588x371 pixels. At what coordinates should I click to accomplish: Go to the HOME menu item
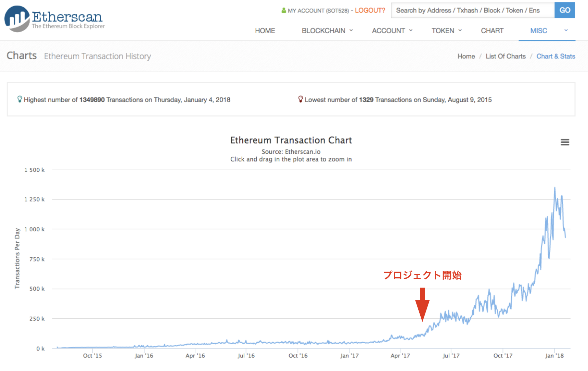(x=265, y=31)
